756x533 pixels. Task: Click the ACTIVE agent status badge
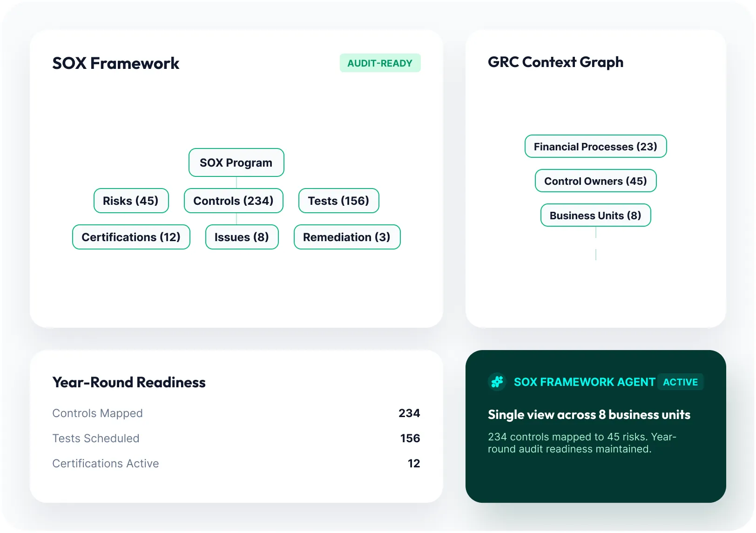coord(681,382)
